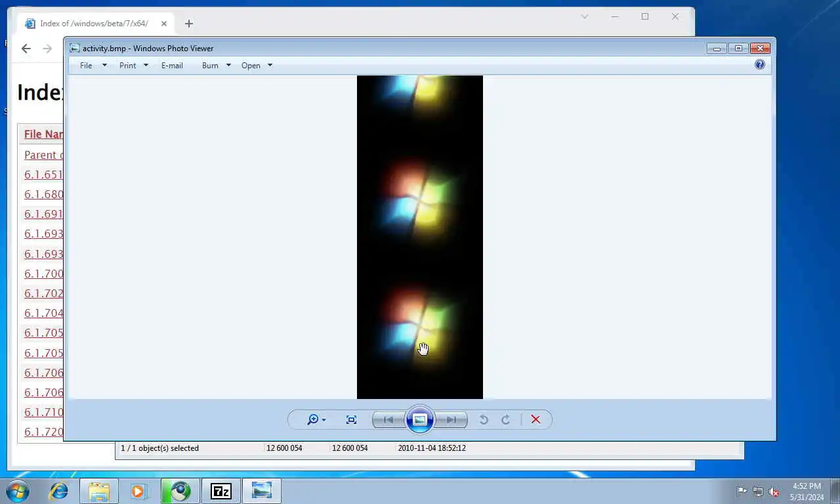Open the 6.1.680 folder link
This screenshot has height=504, width=840.
coord(44,194)
